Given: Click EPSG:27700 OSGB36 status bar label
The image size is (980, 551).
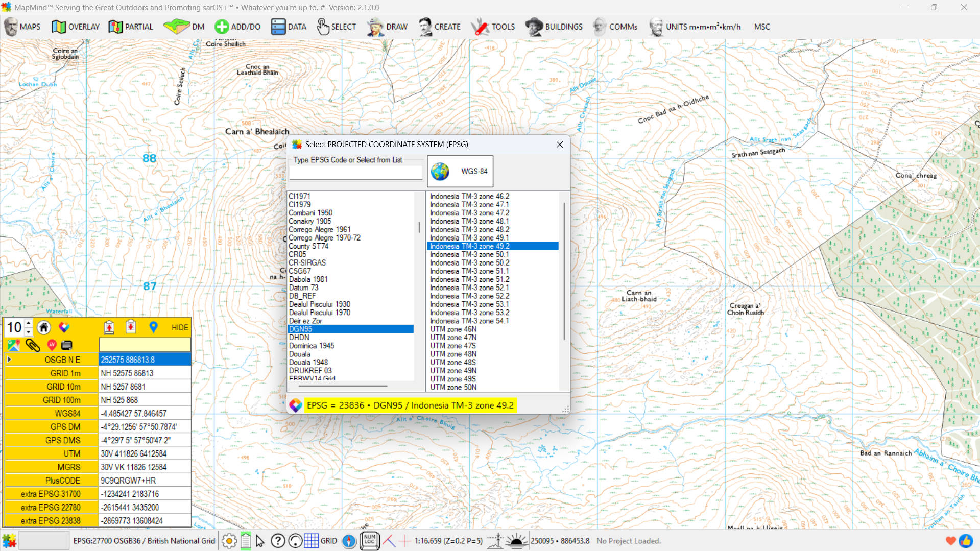Looking at the screenshot, I should [x=144, y=541].
